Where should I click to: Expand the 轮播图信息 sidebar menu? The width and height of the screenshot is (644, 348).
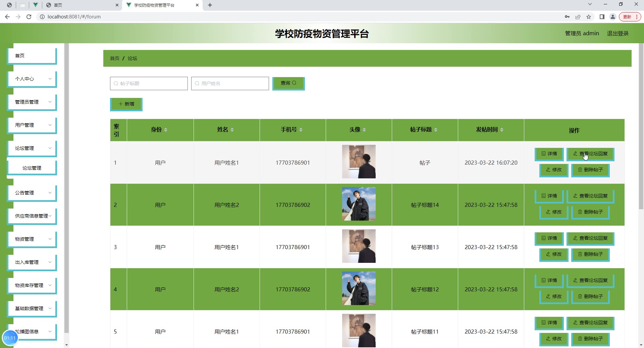coord(32,332)
